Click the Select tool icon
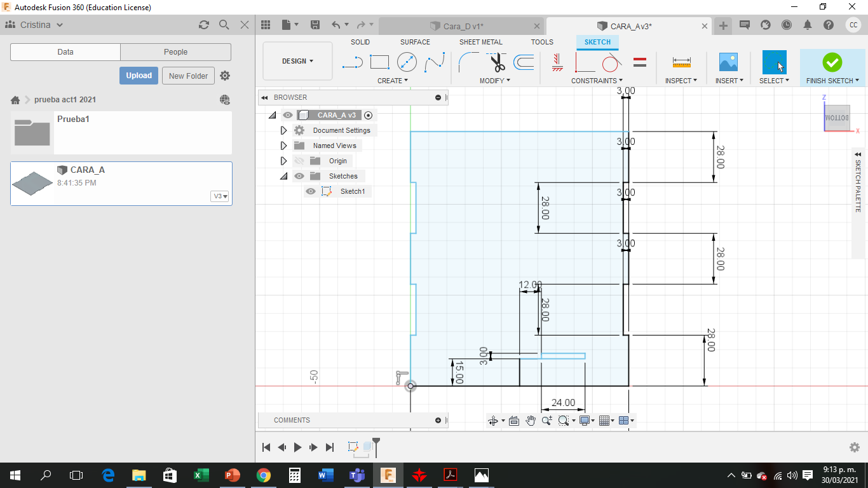 coord(774,62)
